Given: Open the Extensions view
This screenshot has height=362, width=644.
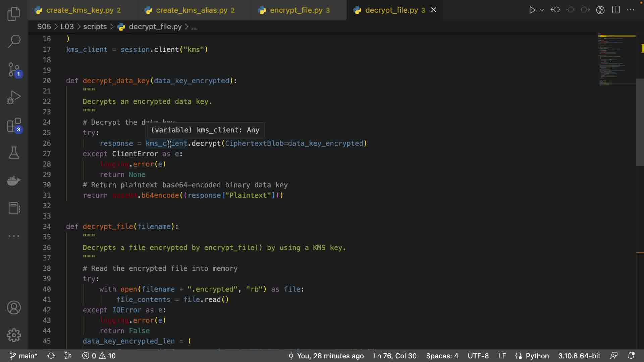Looking at the screenshot, I should click(x=14, y=126).
